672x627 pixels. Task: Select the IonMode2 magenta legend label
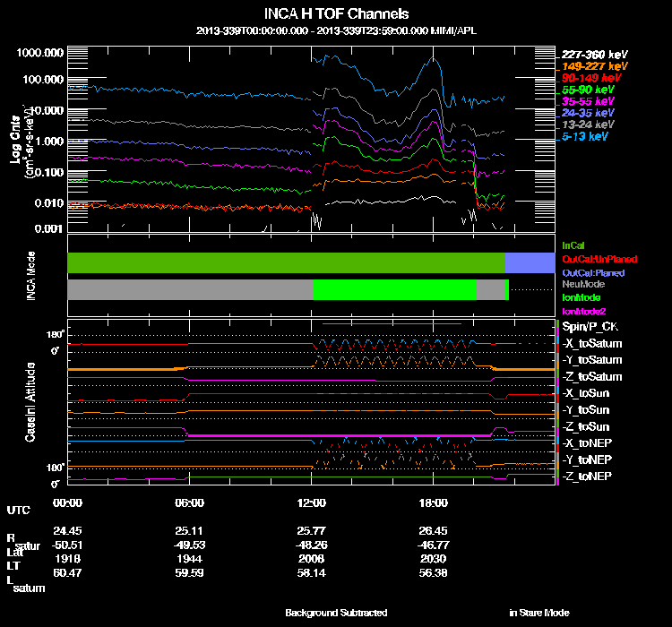click(x=582, y=310)
